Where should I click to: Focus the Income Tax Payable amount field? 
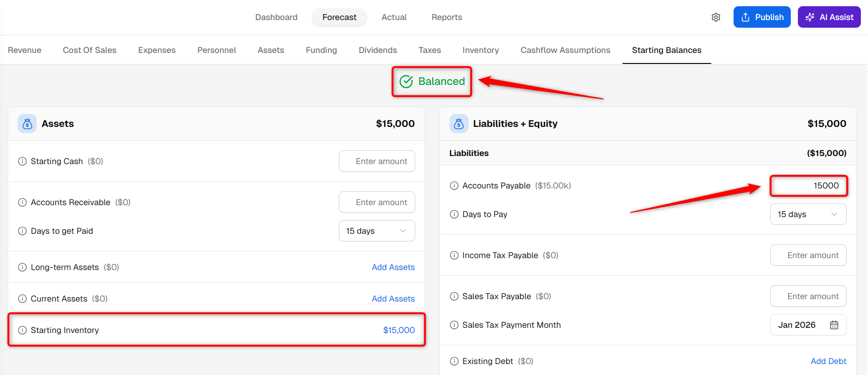(x=808, y=255)
